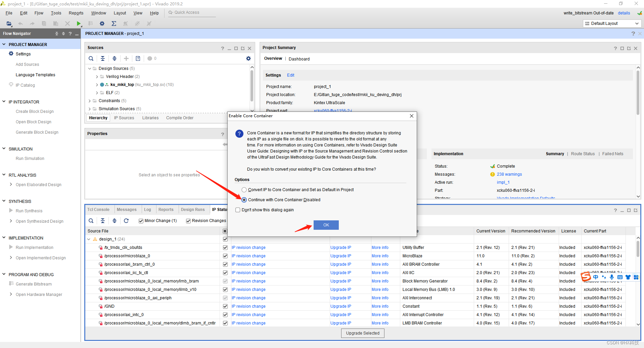Click the details link beside write_bitstream

(x=624, y=13)
